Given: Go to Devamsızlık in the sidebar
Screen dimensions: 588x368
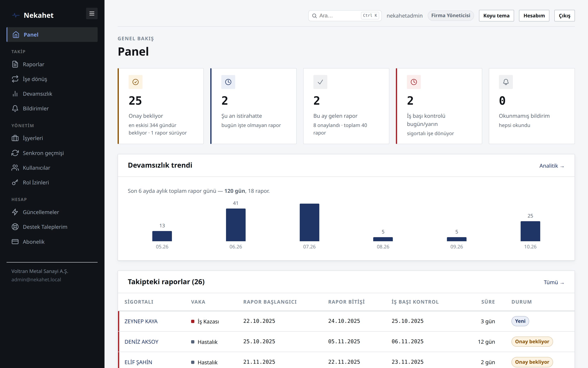Looking at the screenshot, I should [x=52, y=94].
